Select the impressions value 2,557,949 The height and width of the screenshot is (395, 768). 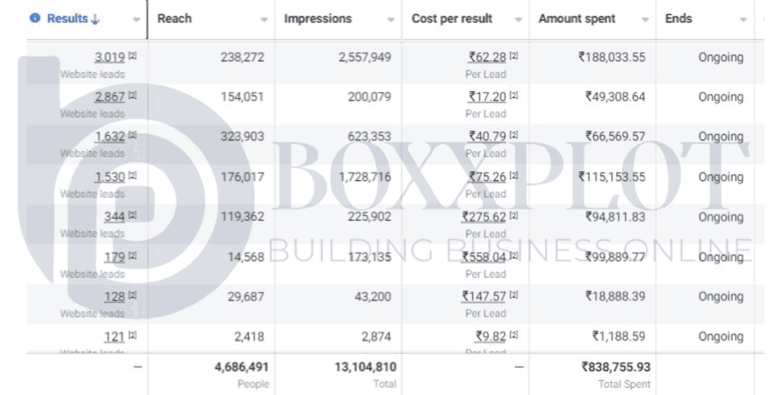365,57
